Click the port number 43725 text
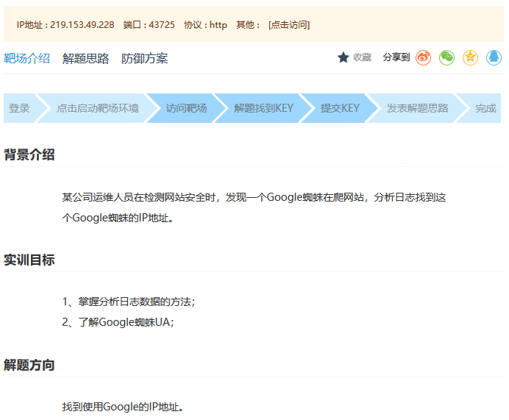Viewport: 509px width, 420px height. 162,25
